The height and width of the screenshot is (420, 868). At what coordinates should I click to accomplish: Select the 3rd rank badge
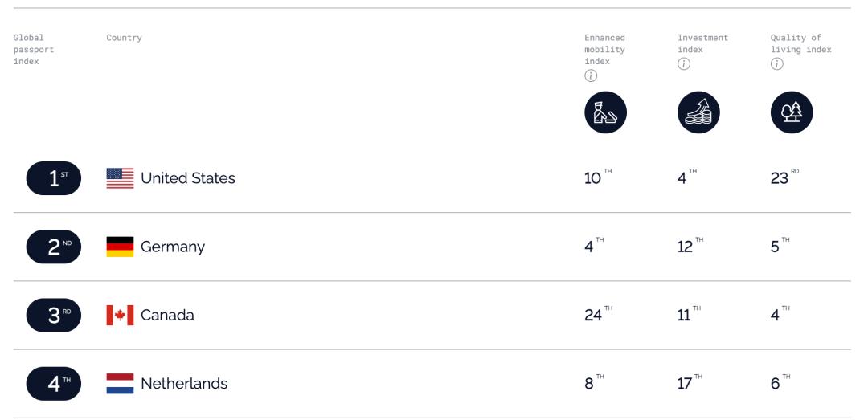pyautogui.click(x=54, y=315)
